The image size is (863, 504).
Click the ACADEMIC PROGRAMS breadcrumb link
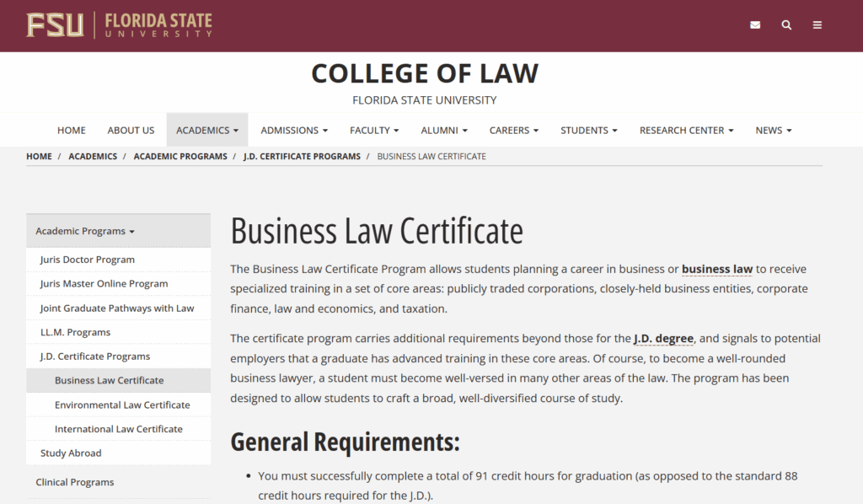click(180, 156)
